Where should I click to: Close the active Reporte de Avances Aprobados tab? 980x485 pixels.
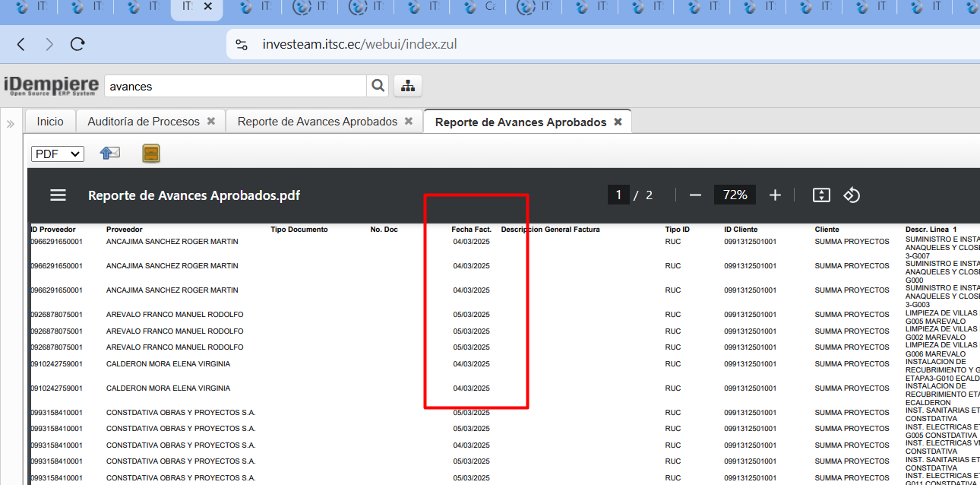click(x=618, y=122)
